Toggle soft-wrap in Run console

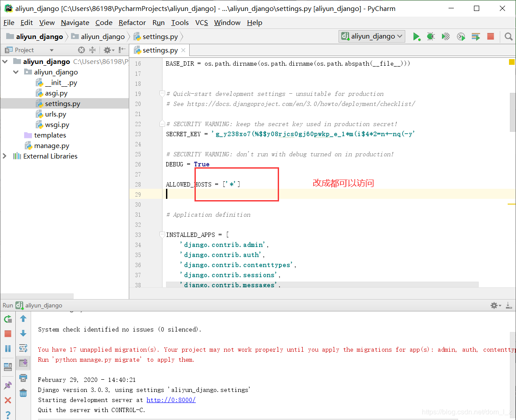click(x=23, y=348)
